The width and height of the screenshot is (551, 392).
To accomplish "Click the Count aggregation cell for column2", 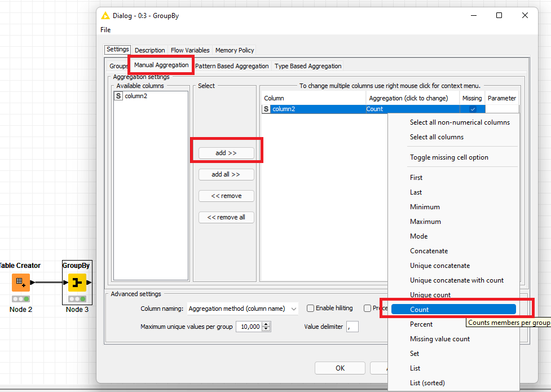I will [x=413, y=109].
